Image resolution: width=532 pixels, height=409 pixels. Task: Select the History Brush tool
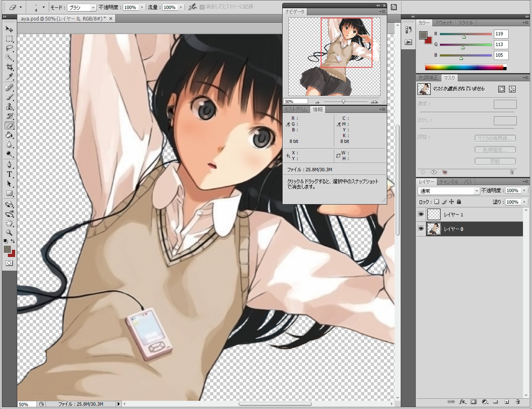coord(9,116)
